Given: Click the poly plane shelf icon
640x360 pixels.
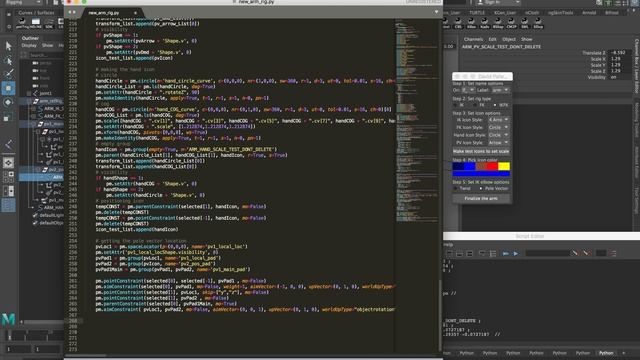Looking at the screenshot, I should (36, 22).
